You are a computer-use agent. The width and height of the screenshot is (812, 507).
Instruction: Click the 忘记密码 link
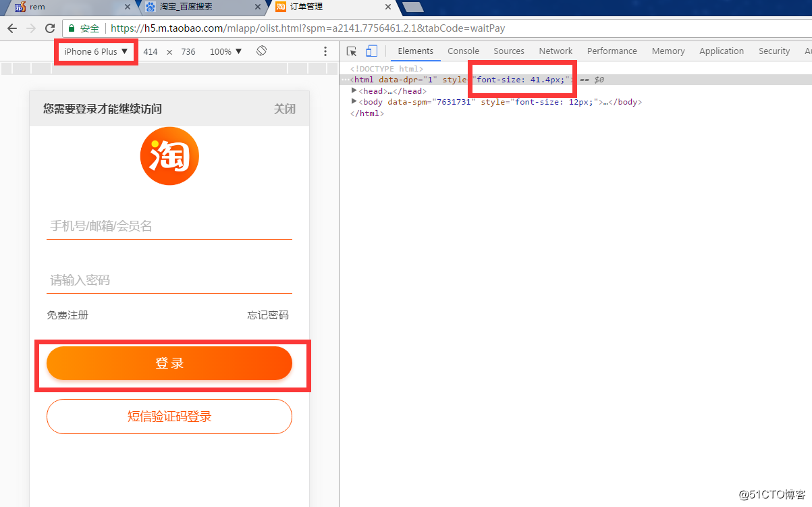(x=268, y=315)
